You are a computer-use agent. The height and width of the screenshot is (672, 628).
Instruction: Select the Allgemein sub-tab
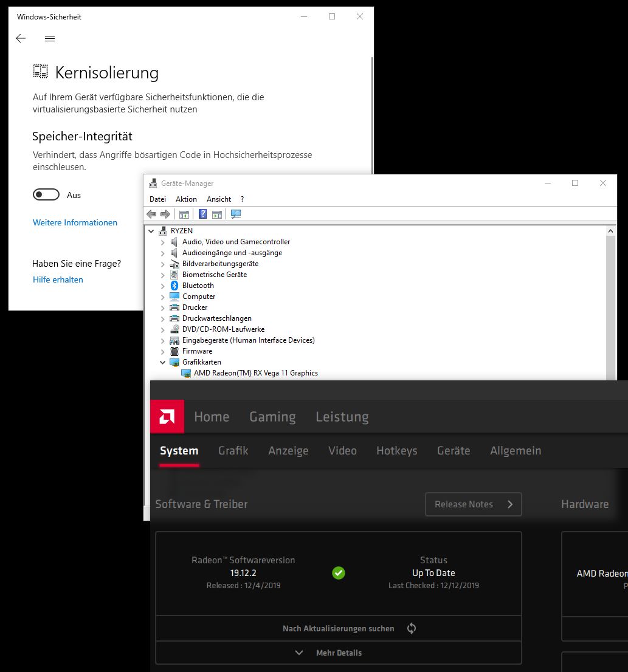(x=516, y=450)
